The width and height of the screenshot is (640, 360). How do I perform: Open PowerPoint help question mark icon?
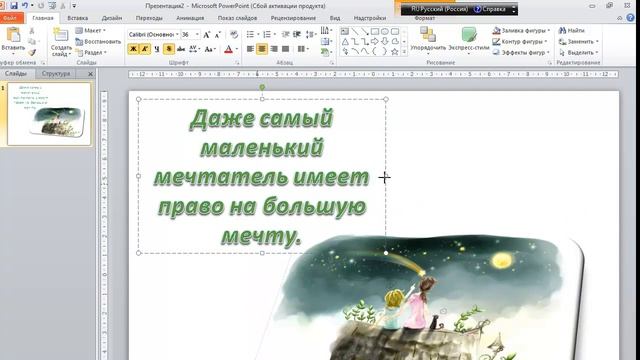631,18
